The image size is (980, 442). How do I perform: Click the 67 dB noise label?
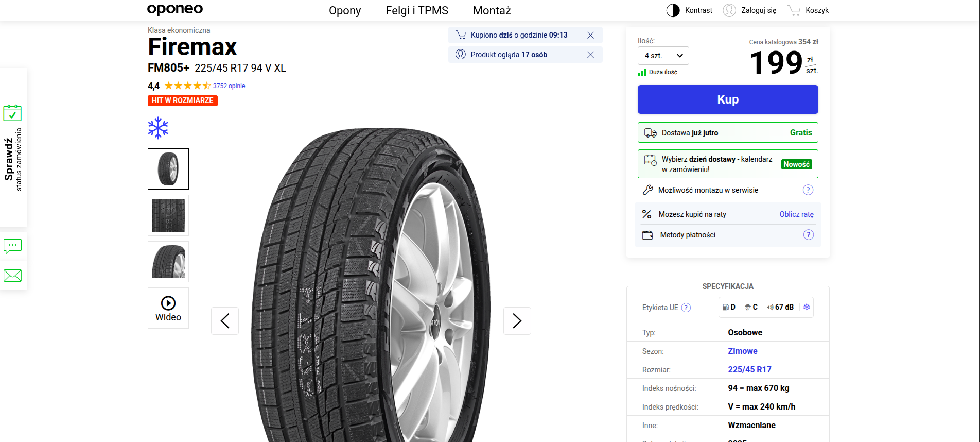pos(780,307)
